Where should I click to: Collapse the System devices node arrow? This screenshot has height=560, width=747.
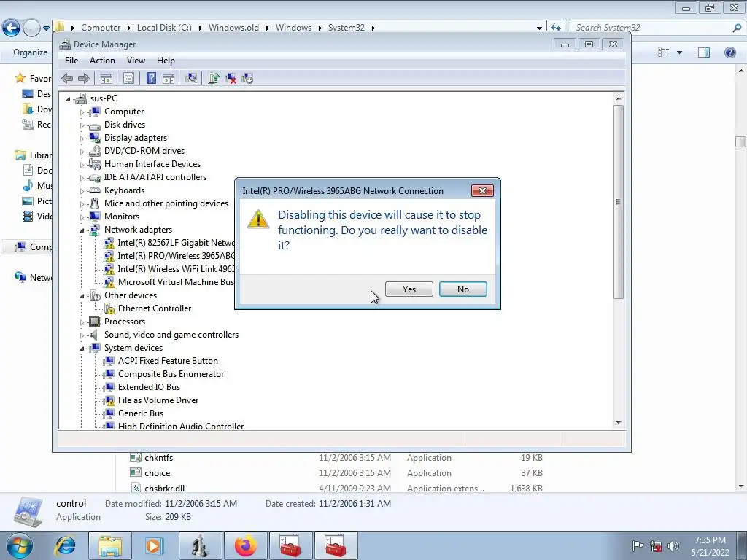tap(82, 349)
